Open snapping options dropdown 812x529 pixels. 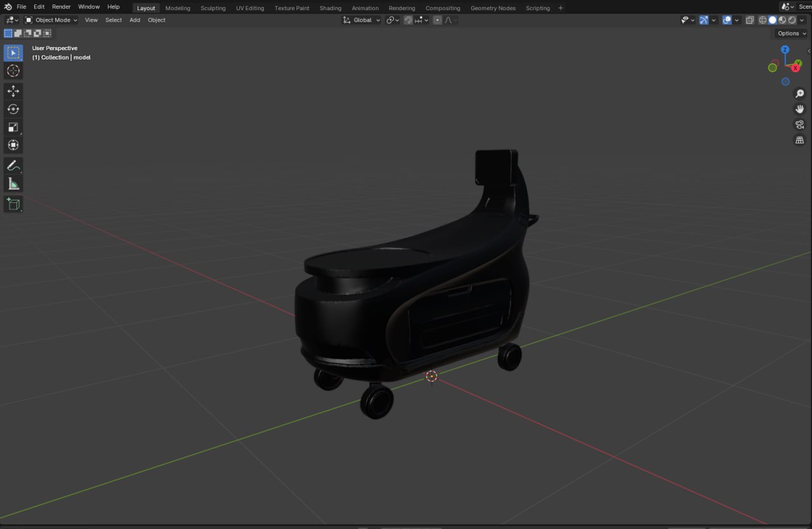tap(422, 20)
